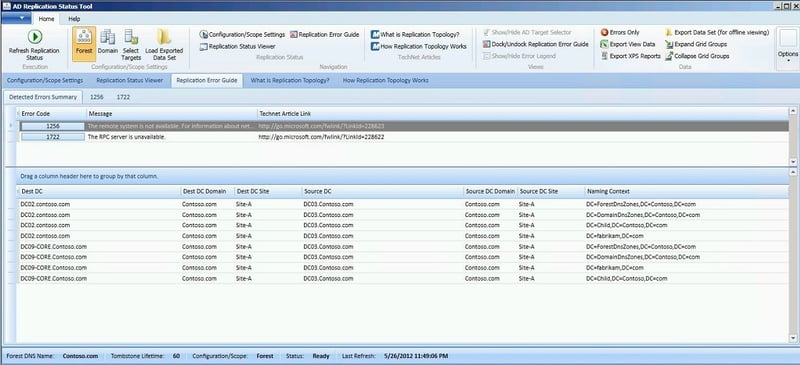Open the 1722 error sub-tab
800x365 pixels.
pos(123,96)
